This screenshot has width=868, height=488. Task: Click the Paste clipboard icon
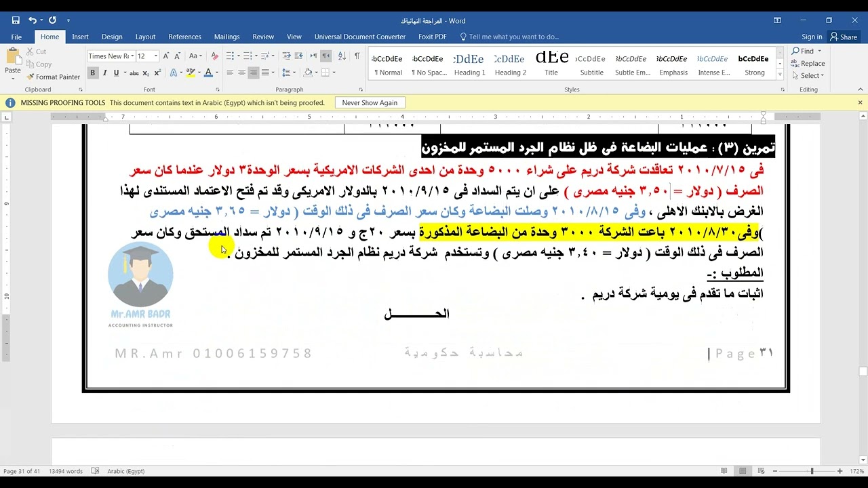pyautogui.click(x=13, y=57)
